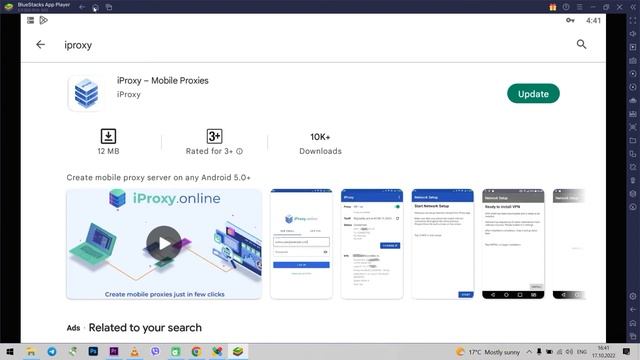Collapse the BlueStacks side toolbar chevrons

633,7
